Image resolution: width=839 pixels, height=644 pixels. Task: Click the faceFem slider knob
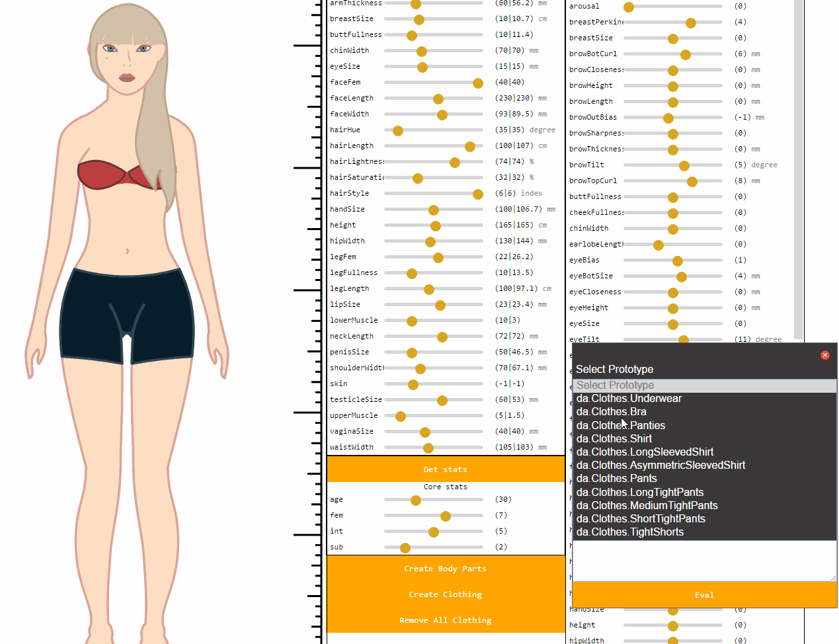478,83
